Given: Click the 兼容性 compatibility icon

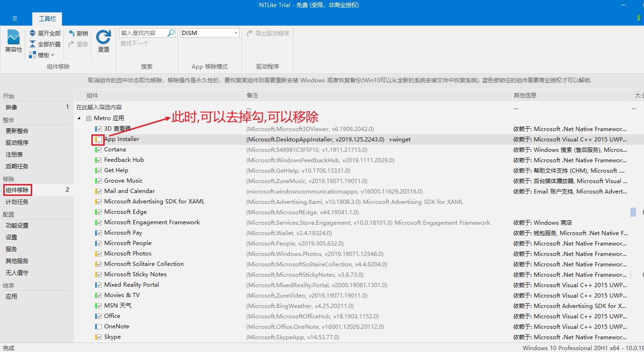Looking at the screenshot, I should pyautogui.click(x=13, y=37).
